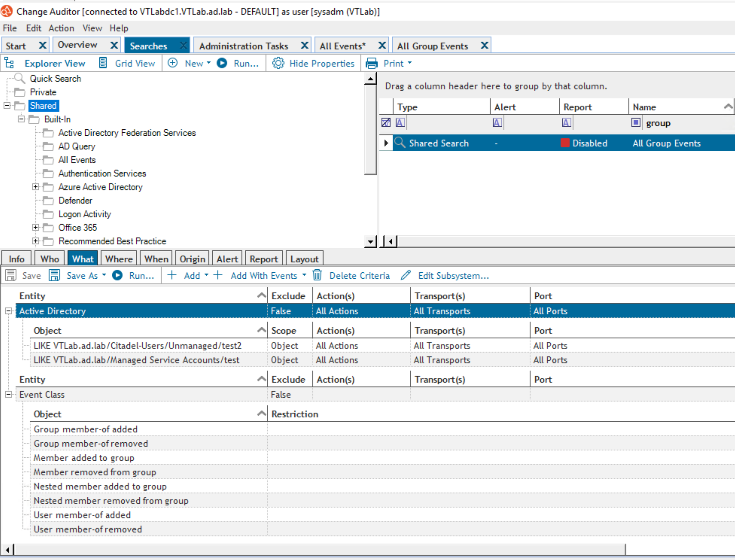Click the New search plus icon
Image resolution: width=735 pixels, height=560 pixels.
173,63
